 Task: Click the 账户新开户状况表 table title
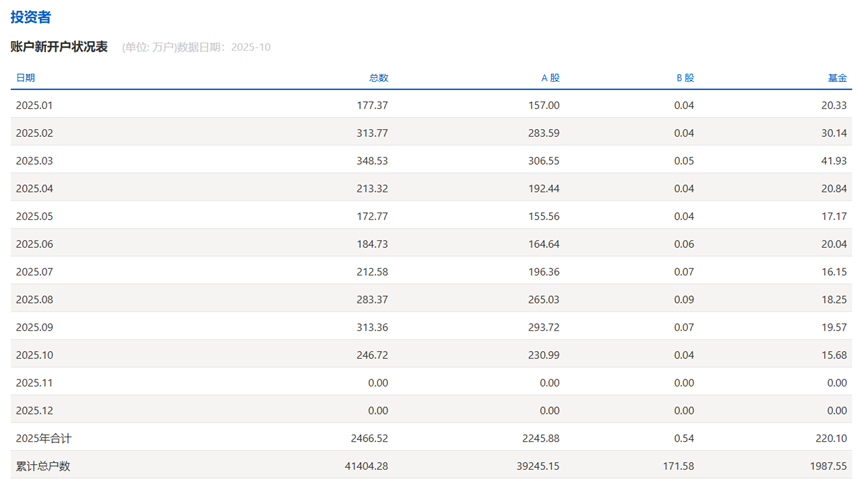[x=59, y=47]
